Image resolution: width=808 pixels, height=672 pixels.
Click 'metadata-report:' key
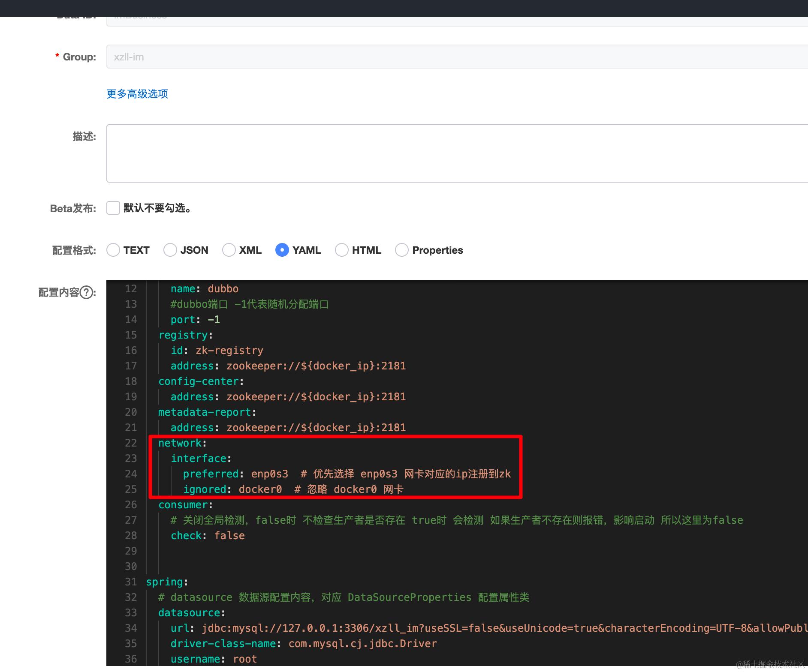click(x=207, y=412)
